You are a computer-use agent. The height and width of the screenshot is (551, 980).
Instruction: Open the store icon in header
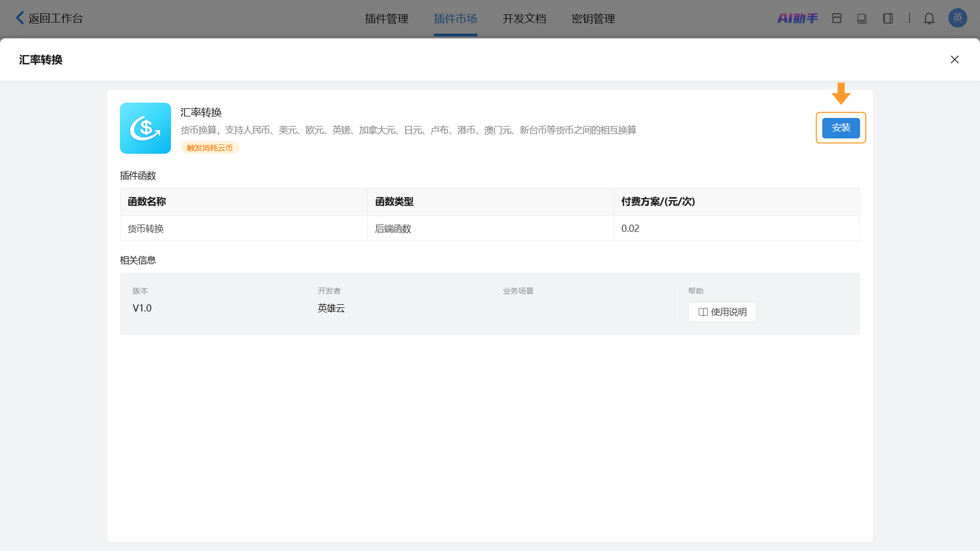coord(837,18)
